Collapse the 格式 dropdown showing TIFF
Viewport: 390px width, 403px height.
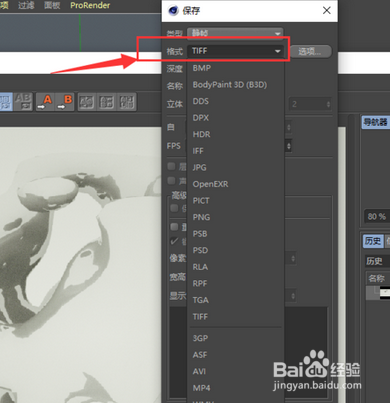coord(235,51)
